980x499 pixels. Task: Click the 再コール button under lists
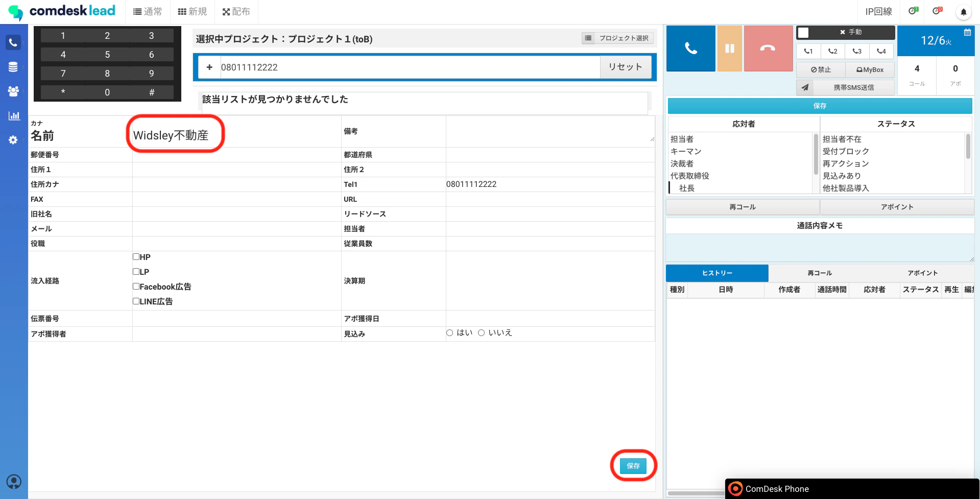pyautogui.click(x=743, y=207)
